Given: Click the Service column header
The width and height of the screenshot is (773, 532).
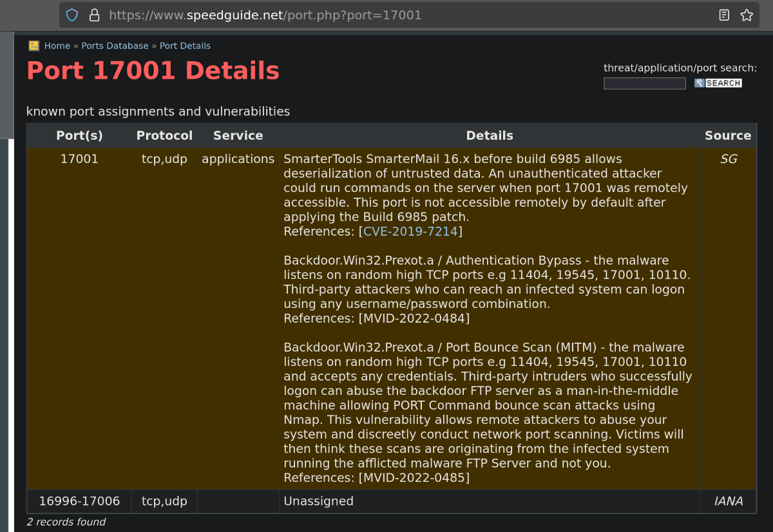Looking at the screenshot, I should point(238,135).
